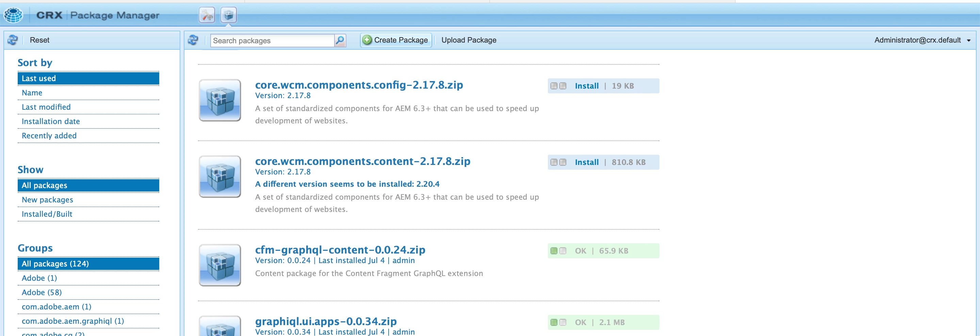Click status indicator for core.wcm.components.config
This screenshot has width=980, height=336.
pyautogui.click(x=558, y=86)
